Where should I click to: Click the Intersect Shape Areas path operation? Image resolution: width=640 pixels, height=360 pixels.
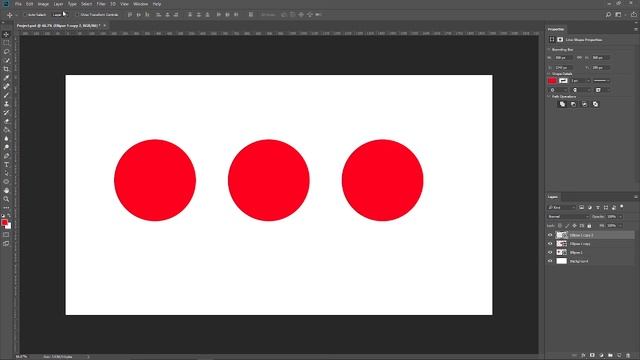pyautogui.click(x=584, y=104)
